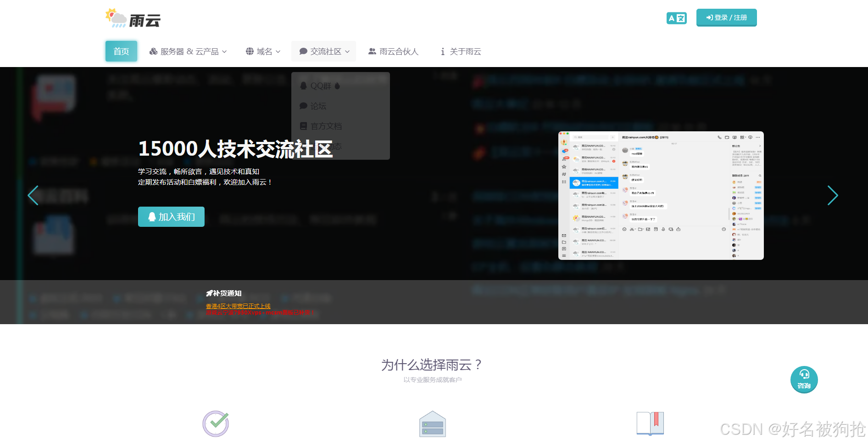868x444 pixels.
Task: Click the checkmark feature icon
Action: click(216, 423)
